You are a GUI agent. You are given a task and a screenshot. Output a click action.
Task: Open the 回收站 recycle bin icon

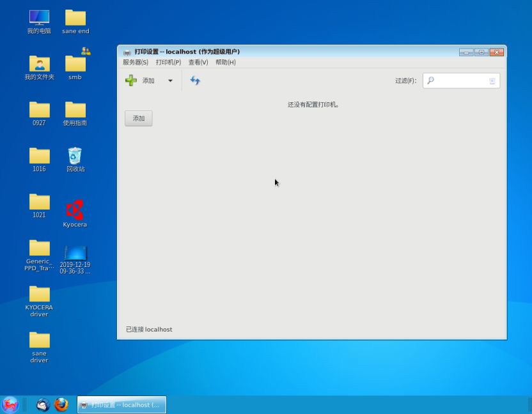[75, 157]
